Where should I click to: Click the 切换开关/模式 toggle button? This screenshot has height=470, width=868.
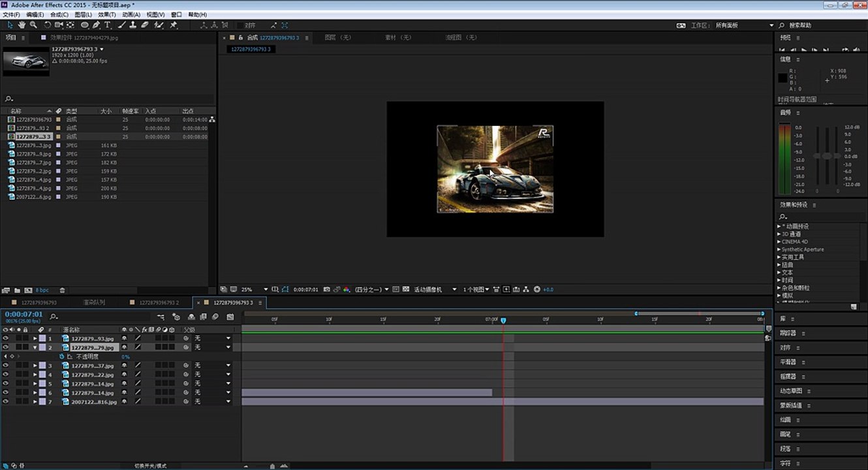click(151, 466)
